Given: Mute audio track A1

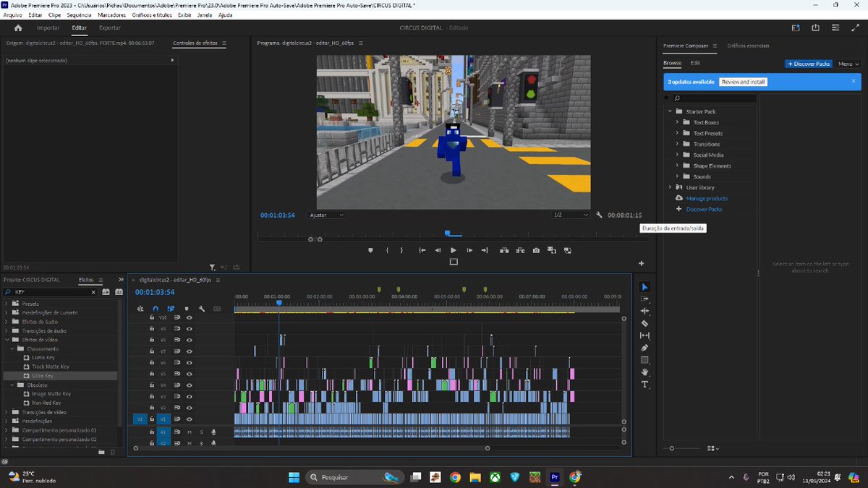Looking at the screenshot, I should [190, 432].
